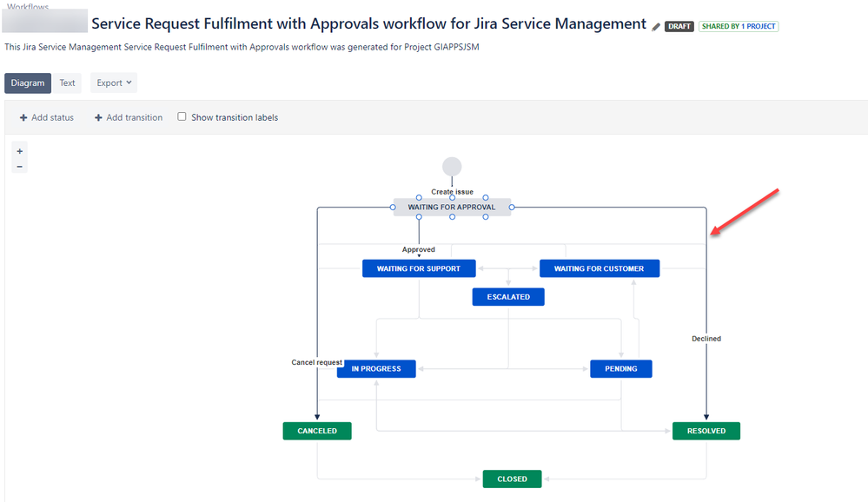
Task: Click the workflow title heading
Action: (368, 23)
